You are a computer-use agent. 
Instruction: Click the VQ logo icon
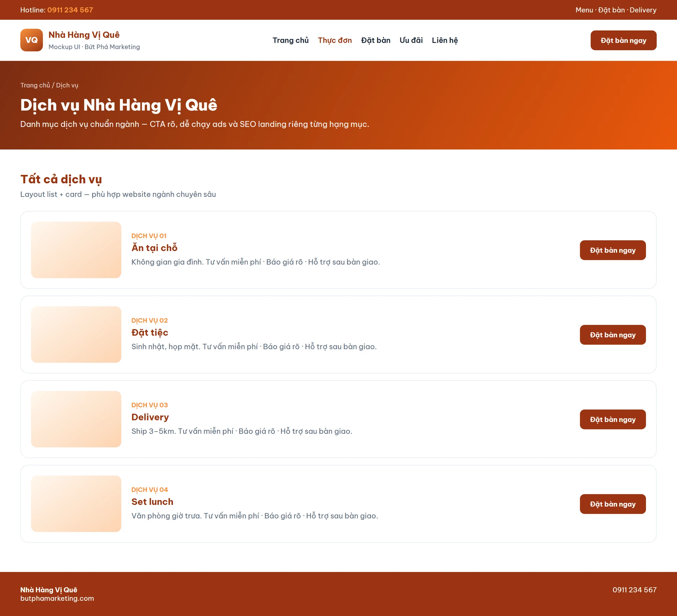[x=31, y=40]
